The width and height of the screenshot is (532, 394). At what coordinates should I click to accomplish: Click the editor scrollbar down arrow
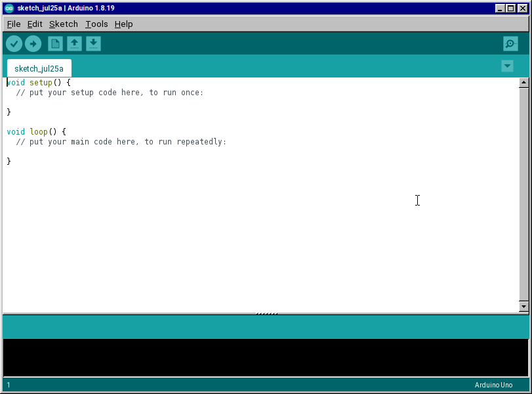(523, 307)
